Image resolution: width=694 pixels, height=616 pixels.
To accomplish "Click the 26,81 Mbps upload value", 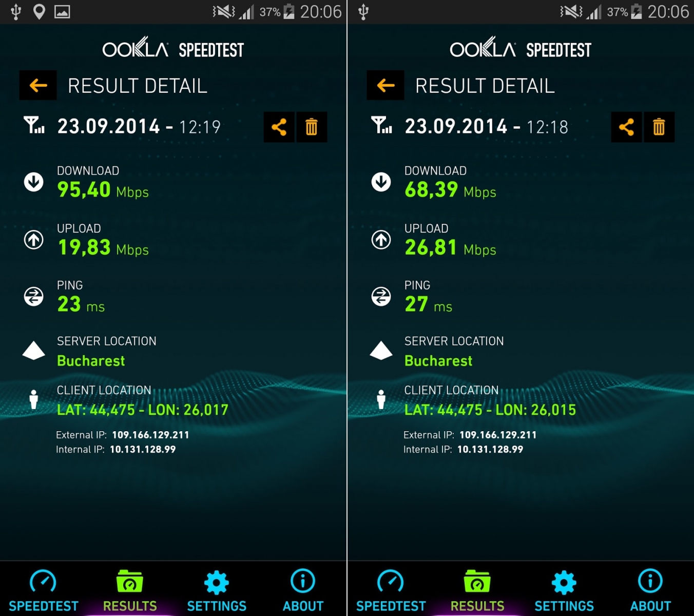I will (450, 247).
